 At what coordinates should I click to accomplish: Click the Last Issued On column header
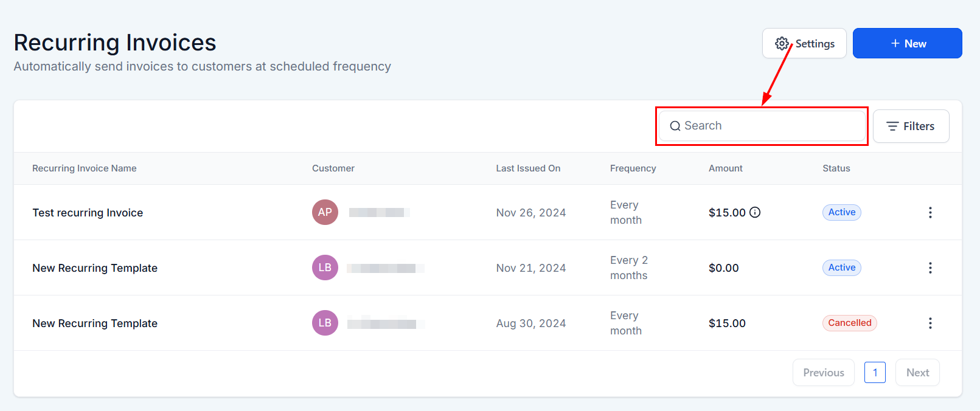[527, 168]
